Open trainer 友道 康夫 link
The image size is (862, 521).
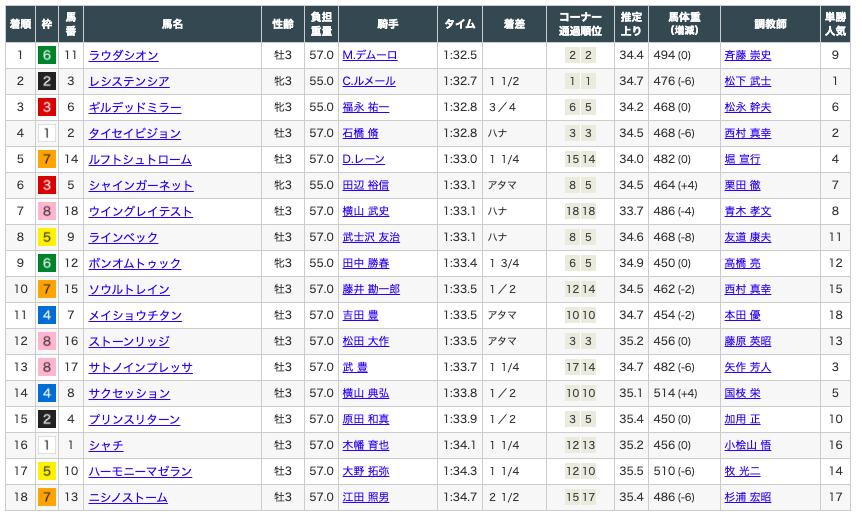point(748,237)
